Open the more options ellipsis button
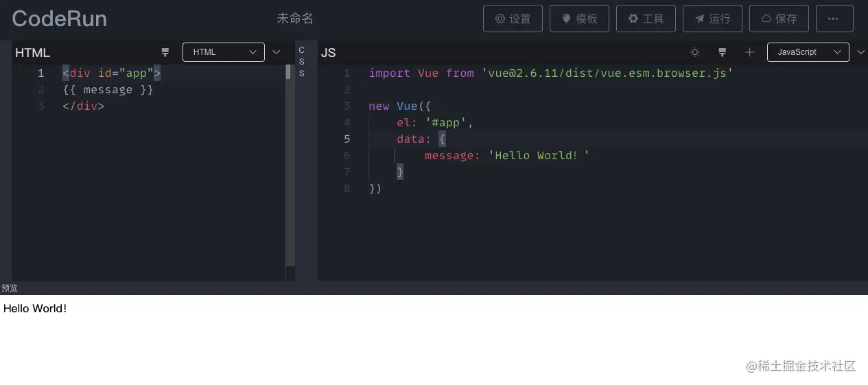This screenshot has width=868, height=385. click(x=834, y=19)
